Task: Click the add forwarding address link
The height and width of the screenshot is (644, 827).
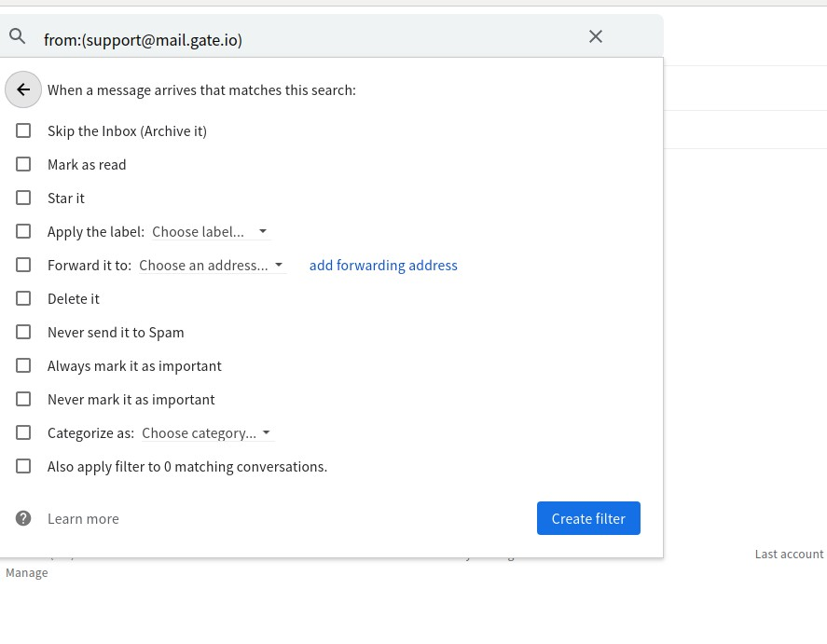Action: tap(383, 266)
